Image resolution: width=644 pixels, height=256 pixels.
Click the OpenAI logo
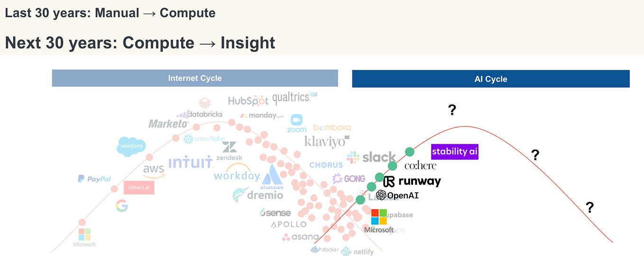tap(397, 195)
